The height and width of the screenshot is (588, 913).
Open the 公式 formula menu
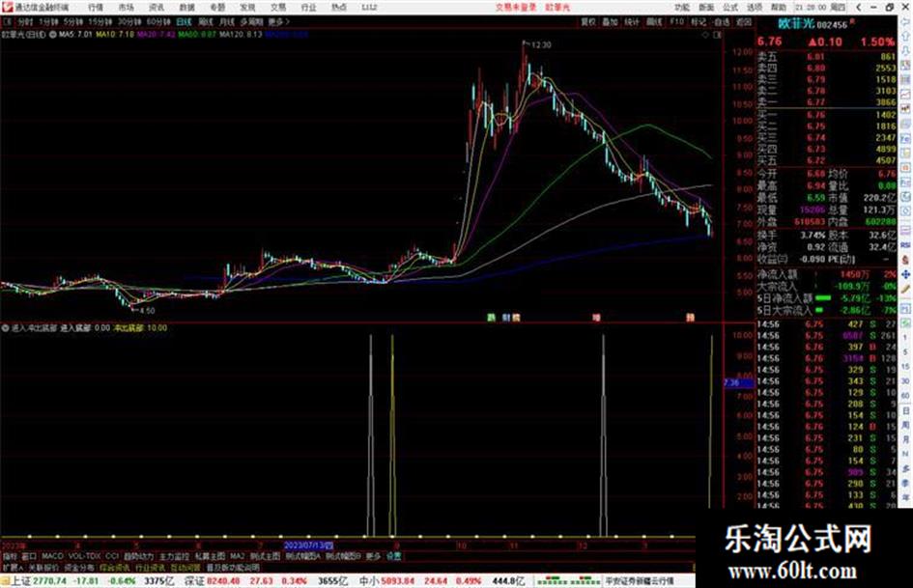[x=730, y=8]
